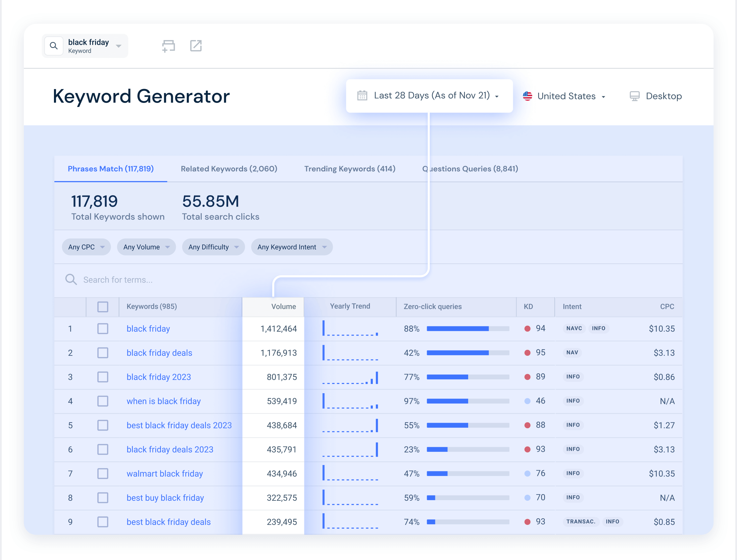
Task: Toggle the select-all checkbox in Keywords header
Action: click(x=103, y=307)
